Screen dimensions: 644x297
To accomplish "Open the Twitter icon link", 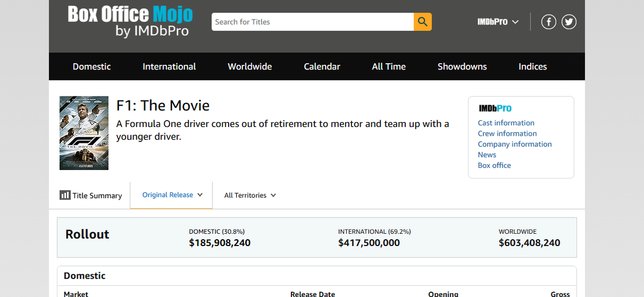I will pyautogui.click(x=569, y=22).
